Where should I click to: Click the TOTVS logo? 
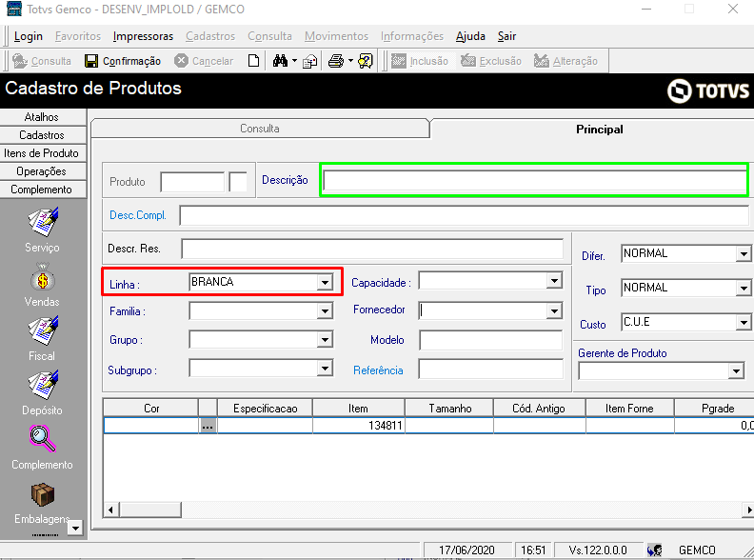[708, 90]
